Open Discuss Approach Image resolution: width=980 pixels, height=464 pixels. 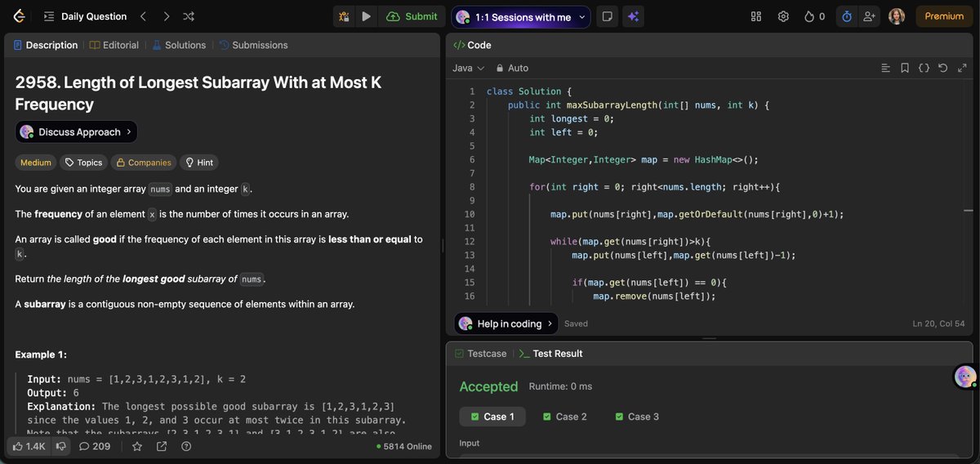tap(76, 132)
